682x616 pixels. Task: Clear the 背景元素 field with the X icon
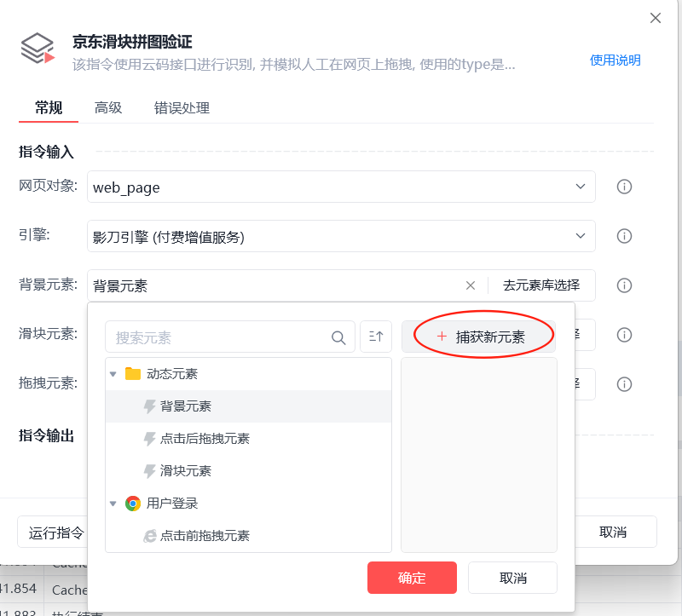(471, 285)
